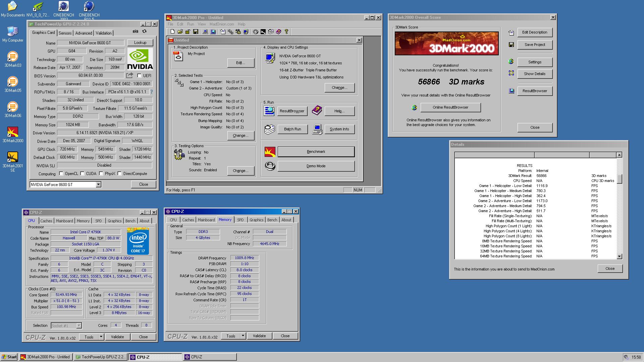Click the Details window scroll down arrow
644x362 pixels.
[x=619, y=256]
